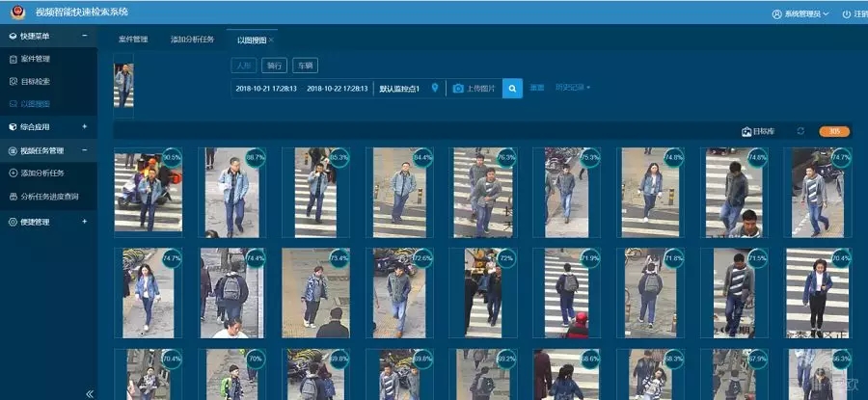Click the location pin icon beside 默认监控点1

coord(435,88)
